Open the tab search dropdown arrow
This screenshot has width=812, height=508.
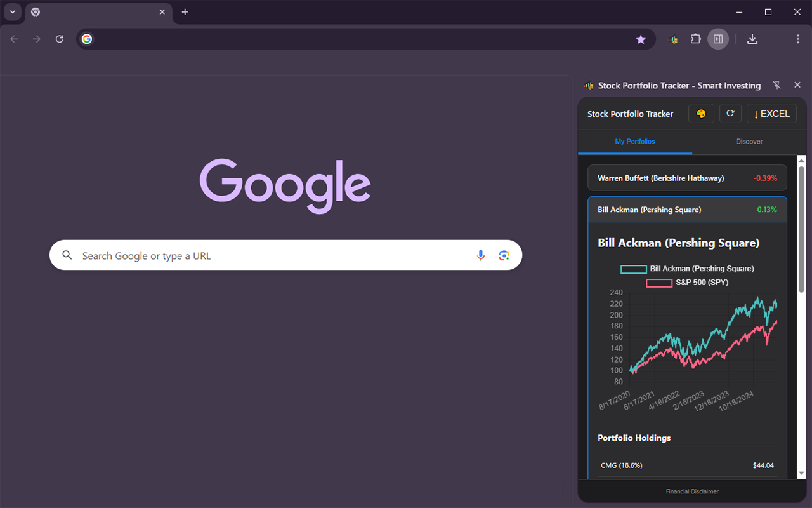coord(12,12)
